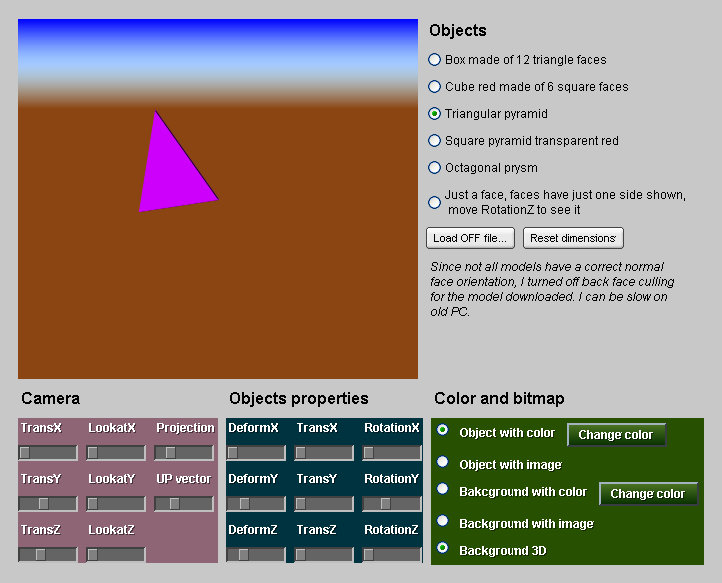Click the Camera TransY slider
The height and width of the screenshot is (583, 722).
click(x=48, y=504)
